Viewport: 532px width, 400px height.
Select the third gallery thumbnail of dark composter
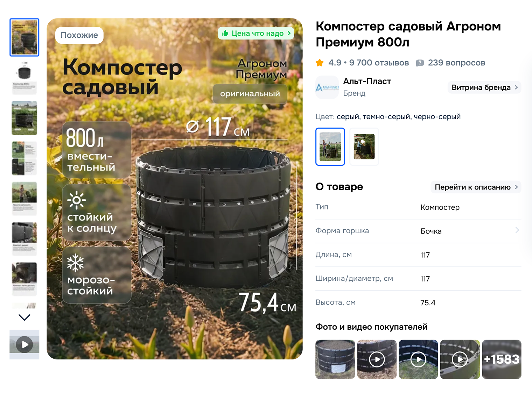24,118
